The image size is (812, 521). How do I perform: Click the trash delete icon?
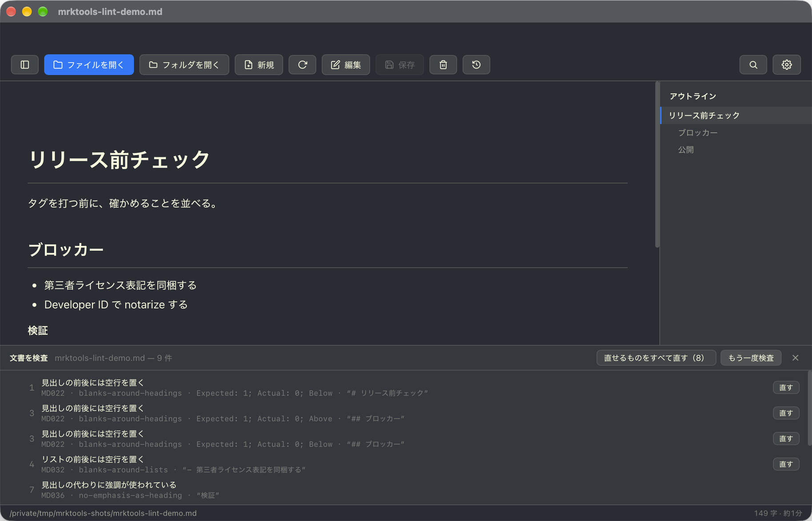click(443, 65)
